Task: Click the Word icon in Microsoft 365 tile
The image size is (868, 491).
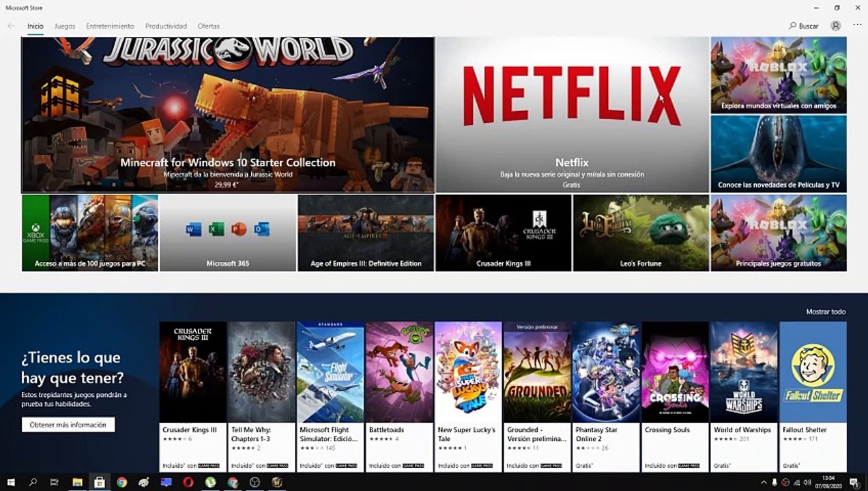Action: (x=194, y=229)
